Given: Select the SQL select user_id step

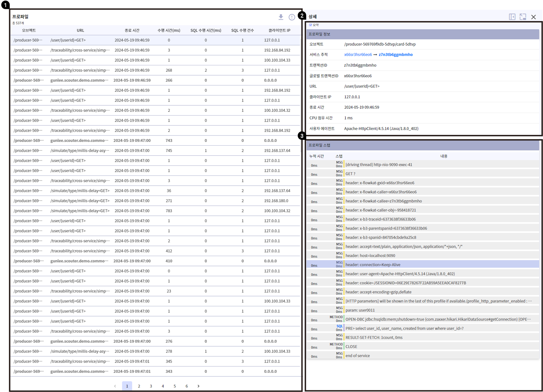Looking at the screenshot, I should [404, 328].
